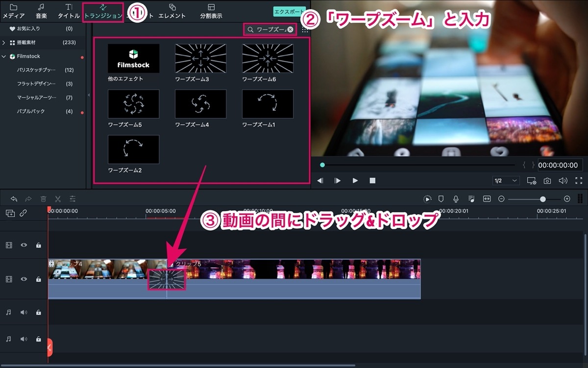This screenshot has height=368, width=588.
Task: Select the クリップ5 clip on the timeline
Action: pyautogui.click(x=294, y=279)
